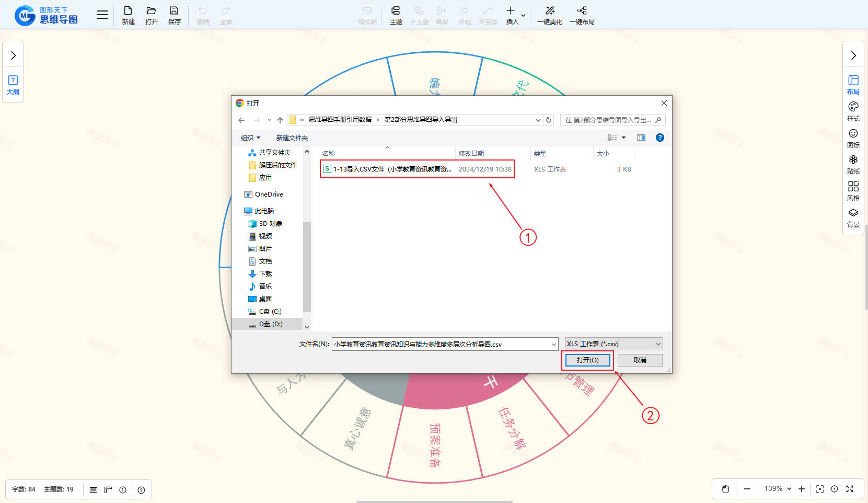Toggle fullscreen mode in bottom right
This screenshot has height=503, width=868.
click(x=850, y=489)
